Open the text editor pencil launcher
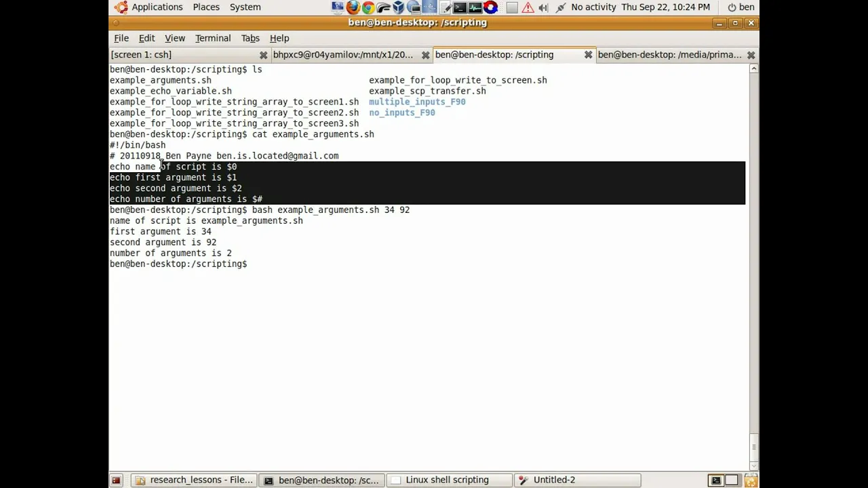Image resolution: width=868 pixels, height=488 pixels. point(445,7)
